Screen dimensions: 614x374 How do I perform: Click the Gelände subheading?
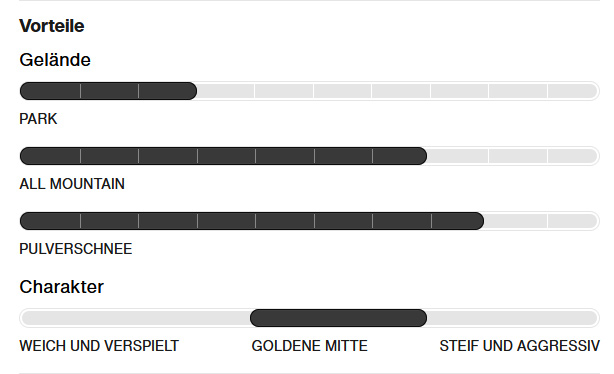[x=55, y=60]
